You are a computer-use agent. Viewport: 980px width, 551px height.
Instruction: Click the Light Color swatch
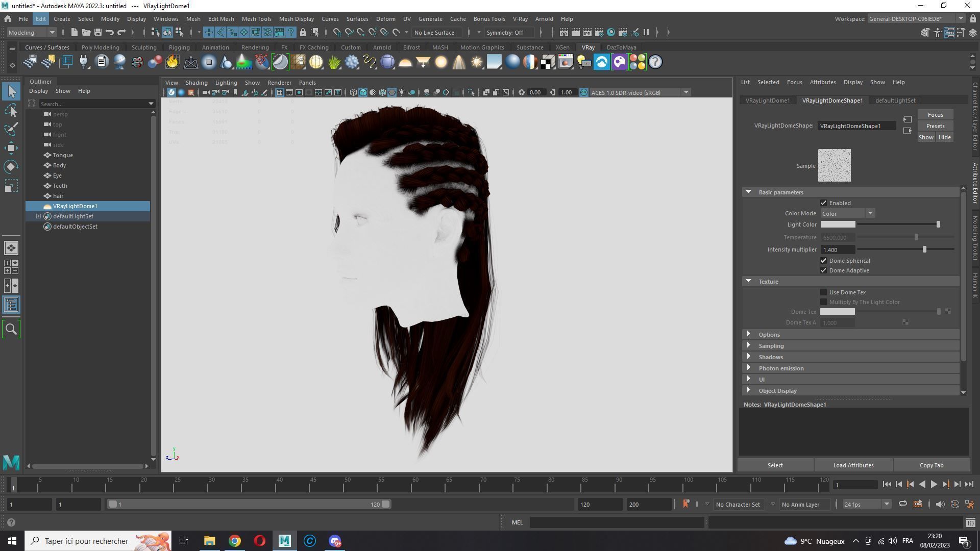[838, 224]
